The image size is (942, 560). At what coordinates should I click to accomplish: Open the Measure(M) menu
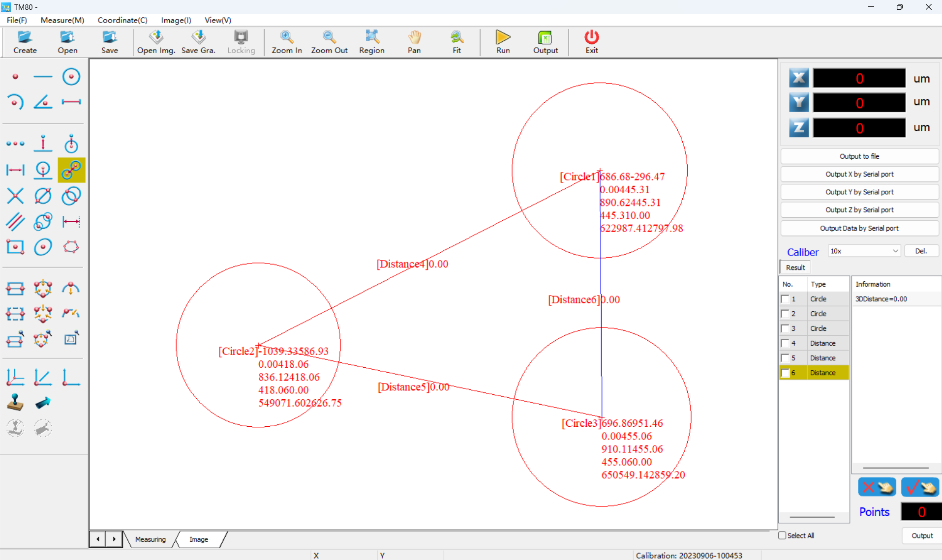62,20
